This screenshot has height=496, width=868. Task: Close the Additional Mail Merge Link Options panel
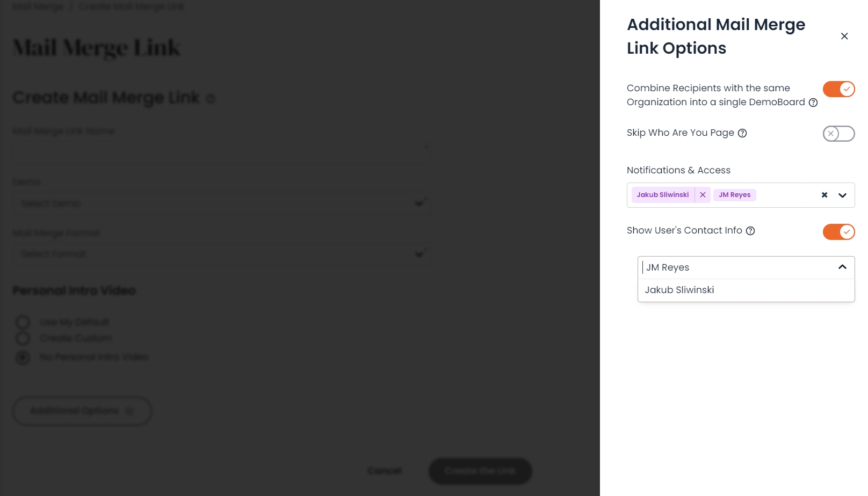844,36
